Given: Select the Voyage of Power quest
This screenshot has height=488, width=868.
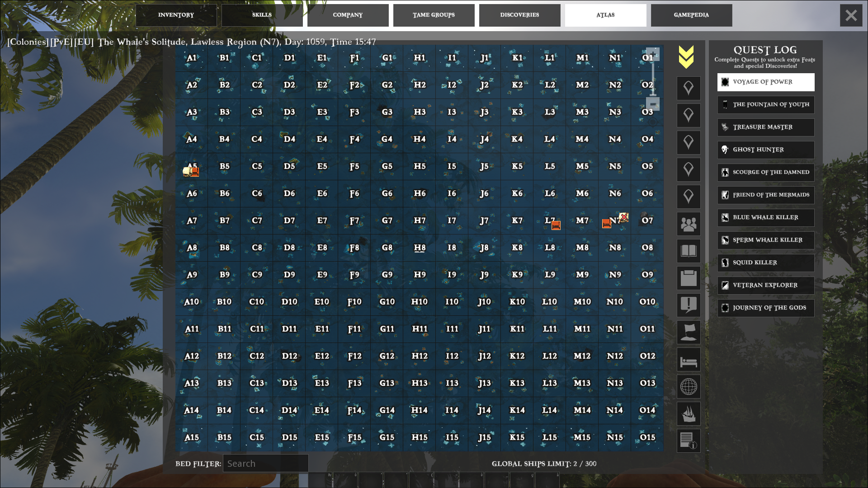Looking at the screenshot, I should pyautogui.click(x=766, y=82).
